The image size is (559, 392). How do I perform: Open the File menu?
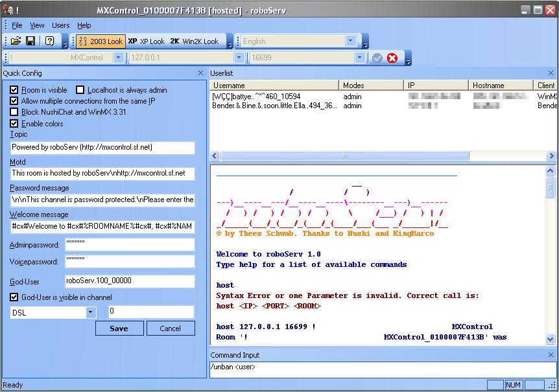tap(17, 25)
